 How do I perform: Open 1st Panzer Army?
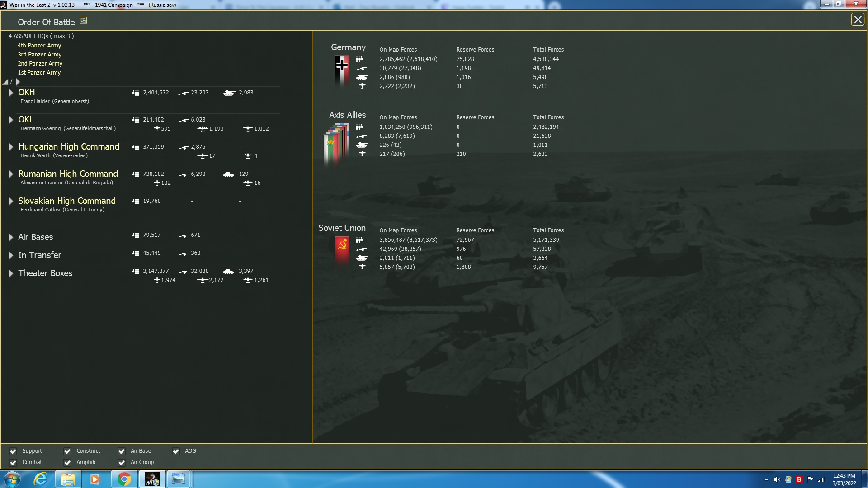click(39, 73)
